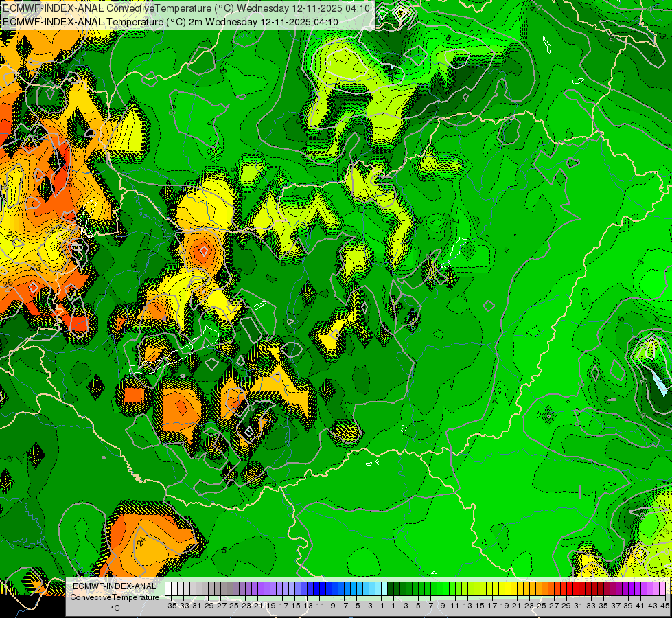Click the Temperature 2m title line
The height and width of the screenshot is (618, 672).
[x=170, y=22]
